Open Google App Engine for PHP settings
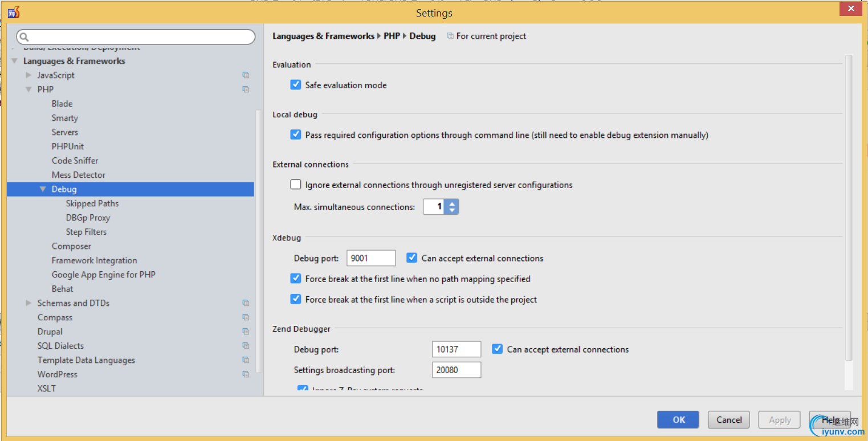 [104, 275]
